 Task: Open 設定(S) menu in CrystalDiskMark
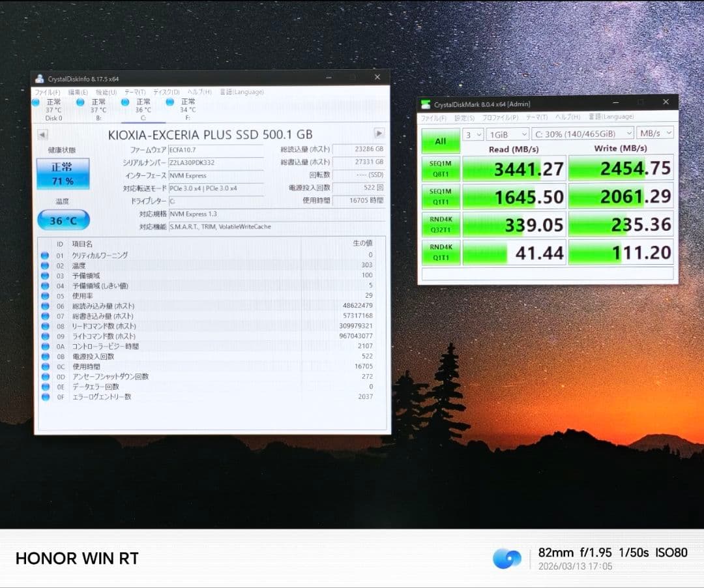click(465, 118)
